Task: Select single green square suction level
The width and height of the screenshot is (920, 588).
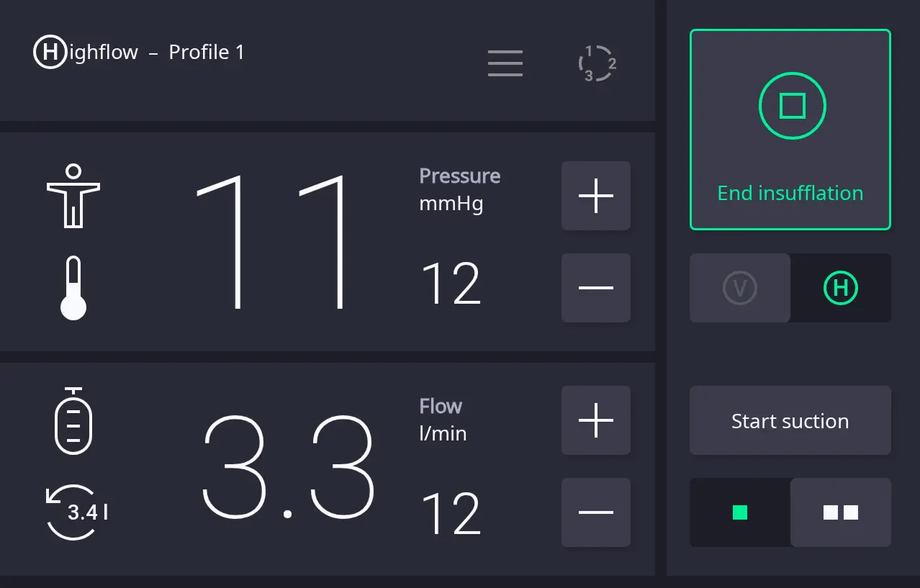Action: (740, 512)
